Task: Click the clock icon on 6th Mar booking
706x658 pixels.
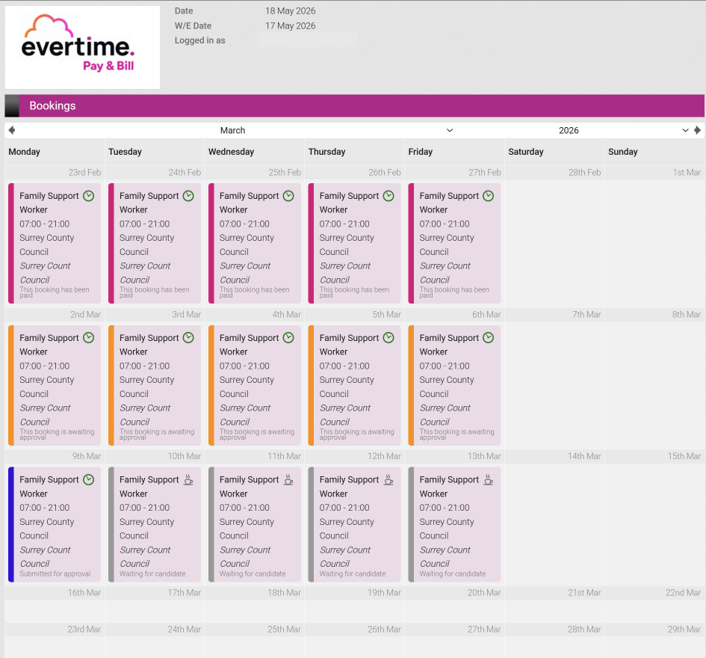Action: [x=489, y=337]
